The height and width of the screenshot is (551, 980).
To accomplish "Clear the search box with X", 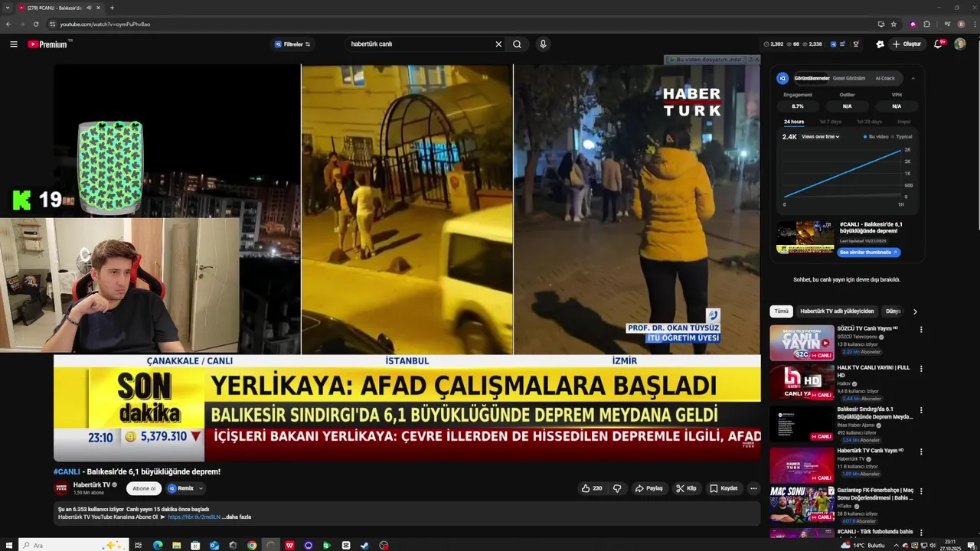I will (498, 44).
